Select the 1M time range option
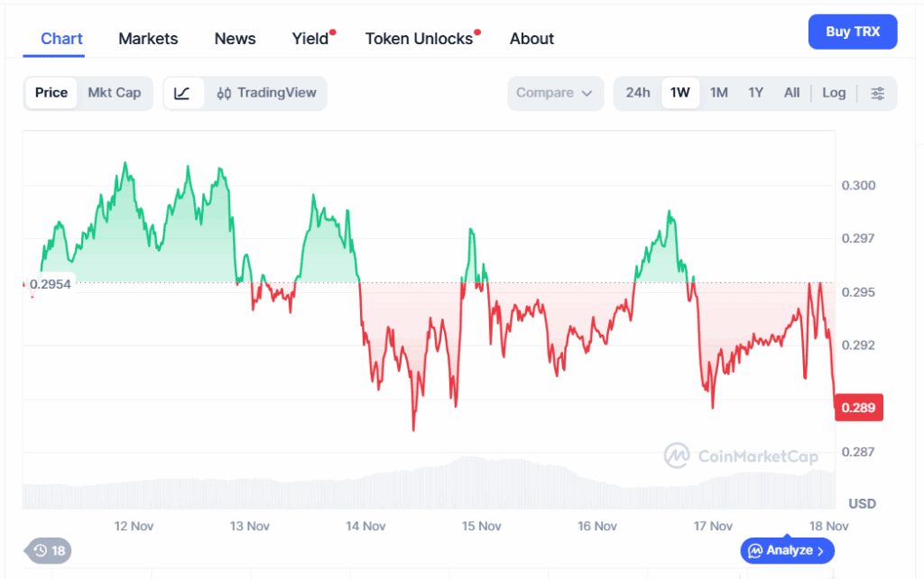 click(x=719, y=93)
